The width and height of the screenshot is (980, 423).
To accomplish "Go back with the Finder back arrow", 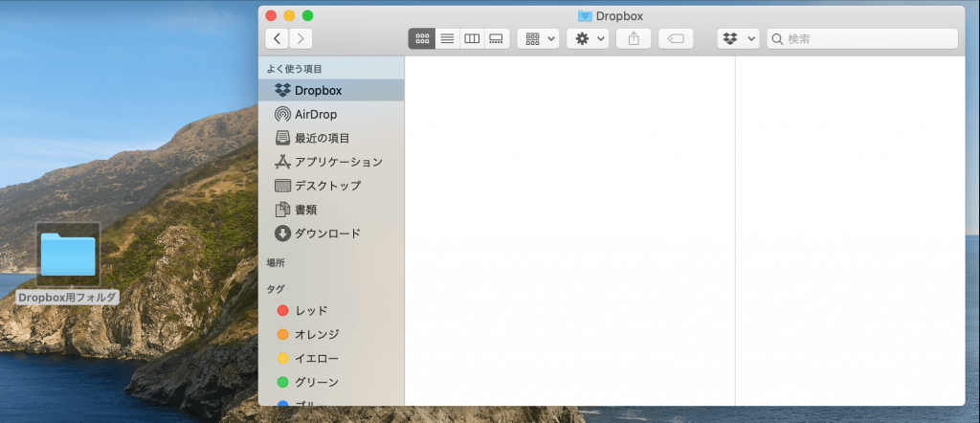I will point(277,38).
